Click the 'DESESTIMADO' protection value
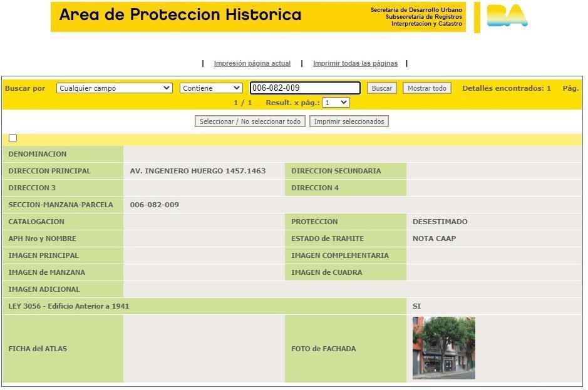Image resolution: width=588 pixels, height=390 pixels. [440, 222]
